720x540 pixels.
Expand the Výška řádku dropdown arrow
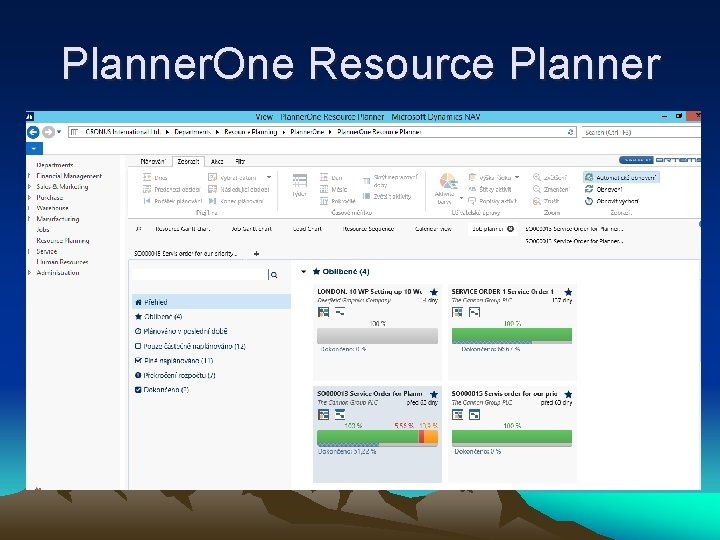coord(517,177)
